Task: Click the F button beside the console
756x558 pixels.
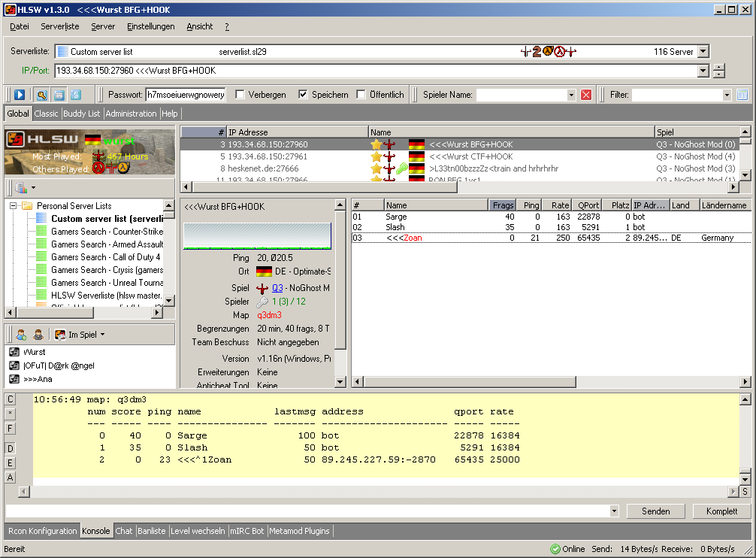Action: coord(11,429)
